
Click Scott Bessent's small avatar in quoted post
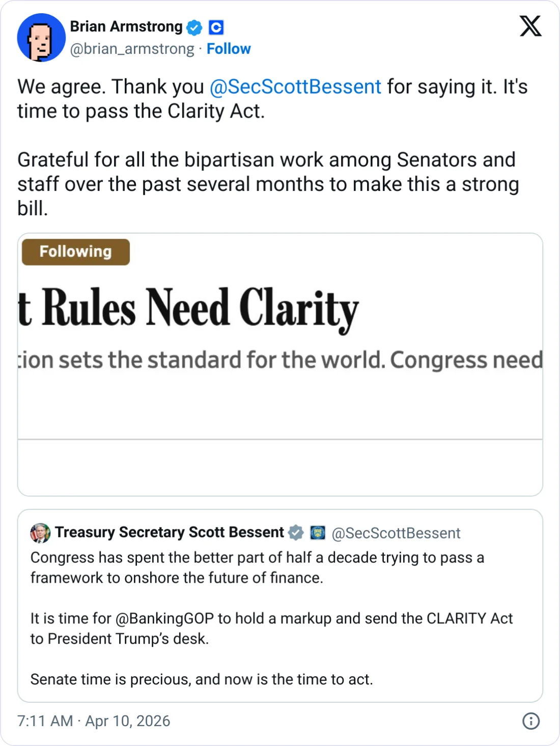pyautogui.click(x=40, y=533)
